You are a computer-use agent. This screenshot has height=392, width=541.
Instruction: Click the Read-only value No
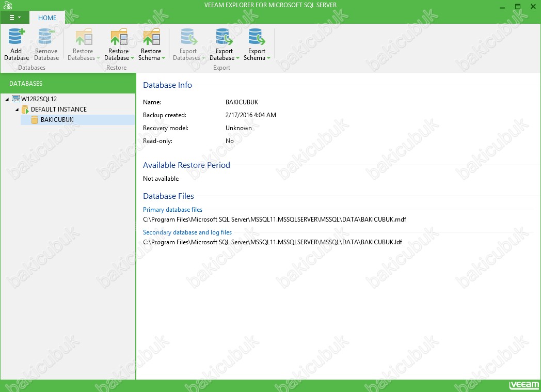[x=229, y=141]
